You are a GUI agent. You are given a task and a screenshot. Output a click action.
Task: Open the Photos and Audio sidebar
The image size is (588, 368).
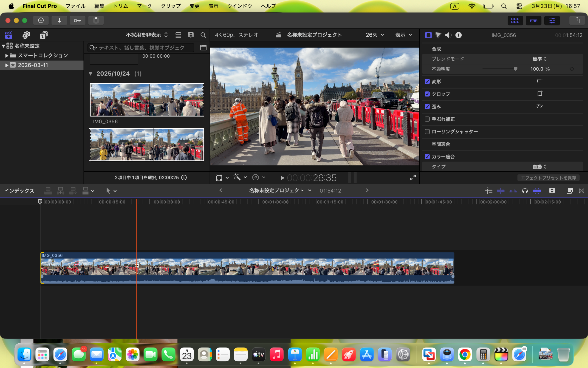pyautogui.click(x=26, y=35)
